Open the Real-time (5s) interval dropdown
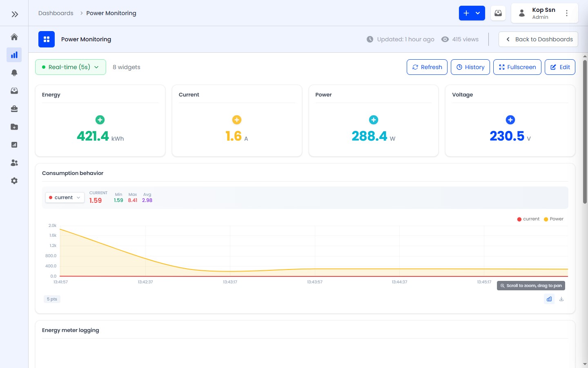This screenshot has height=368, width=588. click(71, 67)
